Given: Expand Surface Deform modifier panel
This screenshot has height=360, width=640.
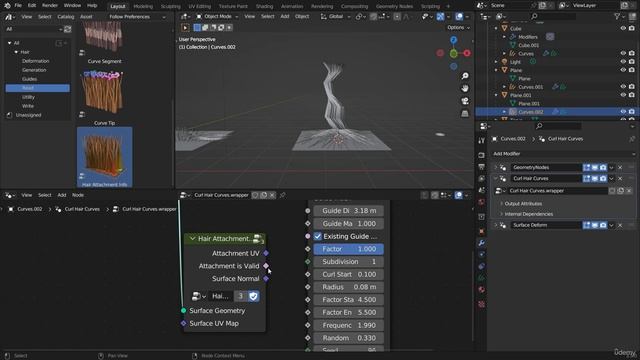Looking at the screenshot, I should pyautogui.click(x=496, y=225).
